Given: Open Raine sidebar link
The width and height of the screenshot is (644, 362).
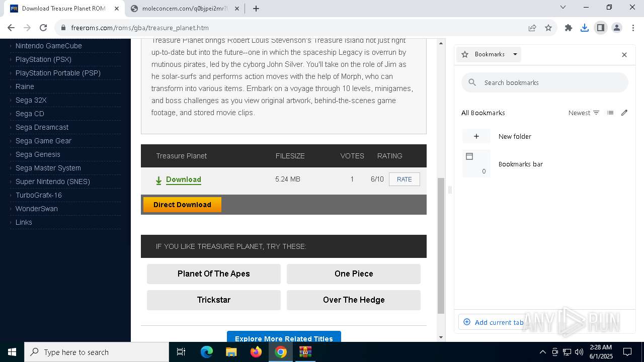Looking at the screenshot, I should (x=25, y=86).
